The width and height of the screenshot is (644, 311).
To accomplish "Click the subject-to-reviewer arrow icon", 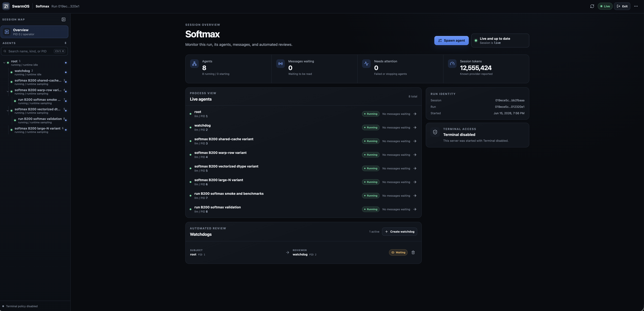I will [287, 252].
